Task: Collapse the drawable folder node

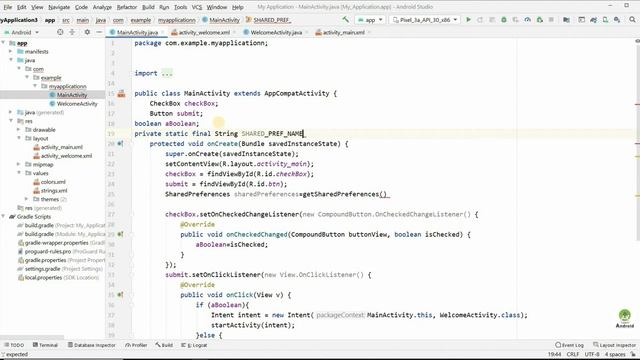Action: tap(19, 129)
